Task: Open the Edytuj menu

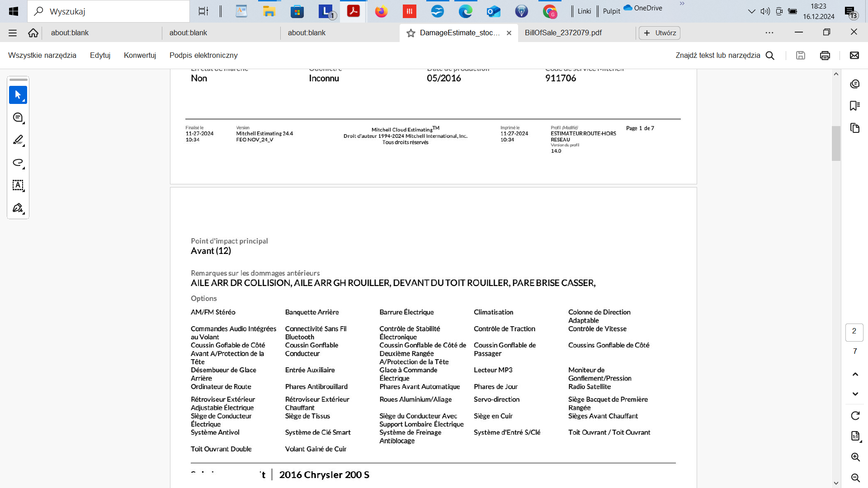Action: pyautogui.click(x=100, y=55)
